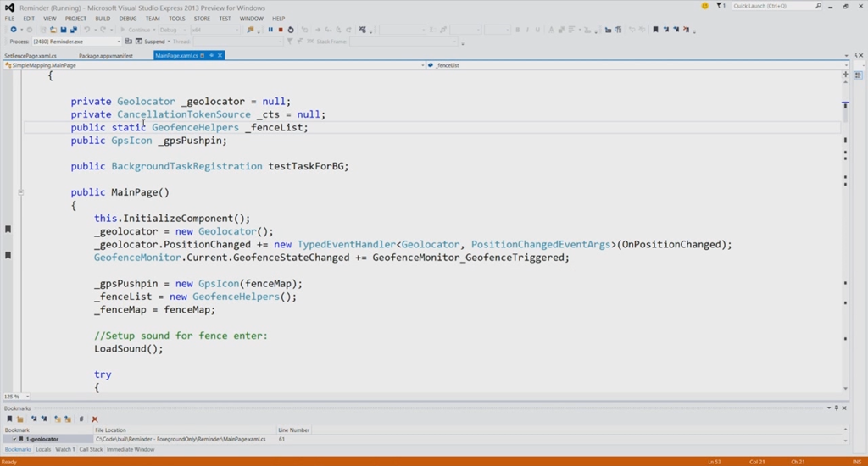Delete bookmark with red X icon
The image size is (868, 466).
click(95, 419)
